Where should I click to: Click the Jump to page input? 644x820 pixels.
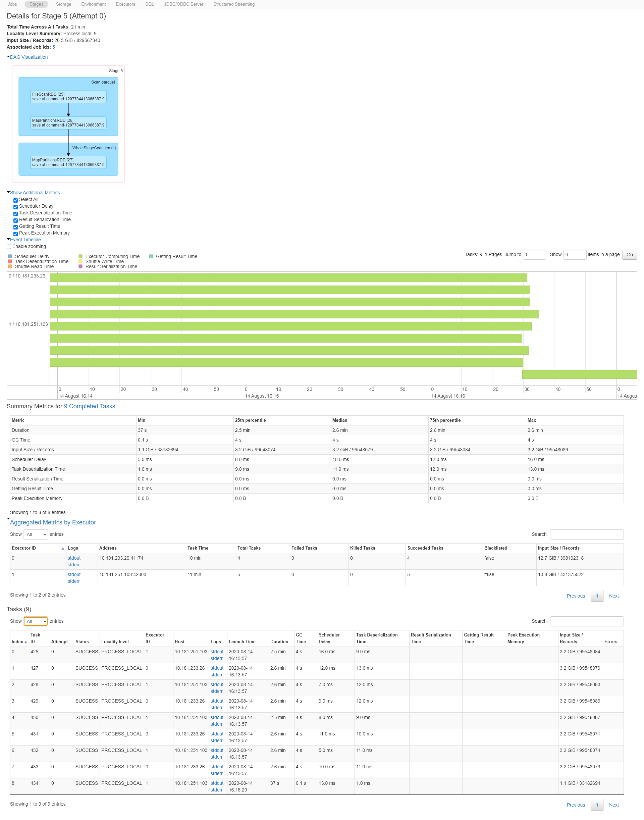pos(534,255)
